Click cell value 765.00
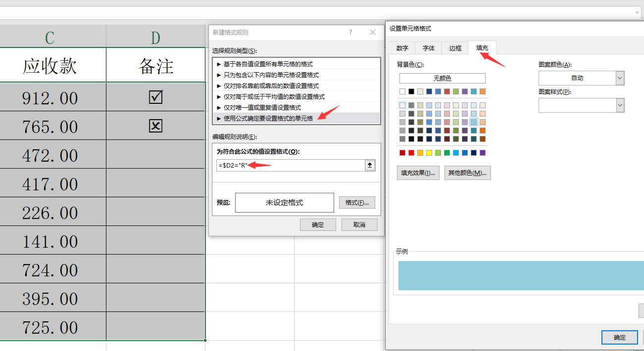 pos(50,127)
